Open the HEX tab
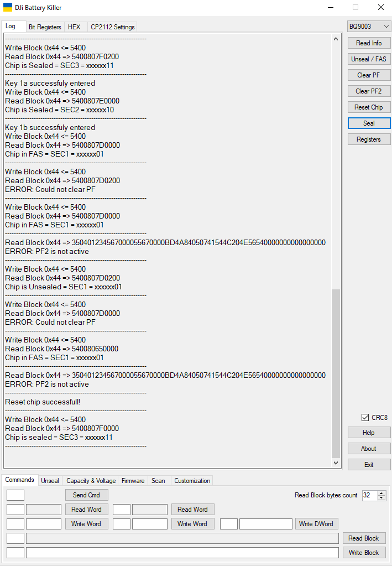The width and height of the screenshot is (392, 566). coord(74,27)
